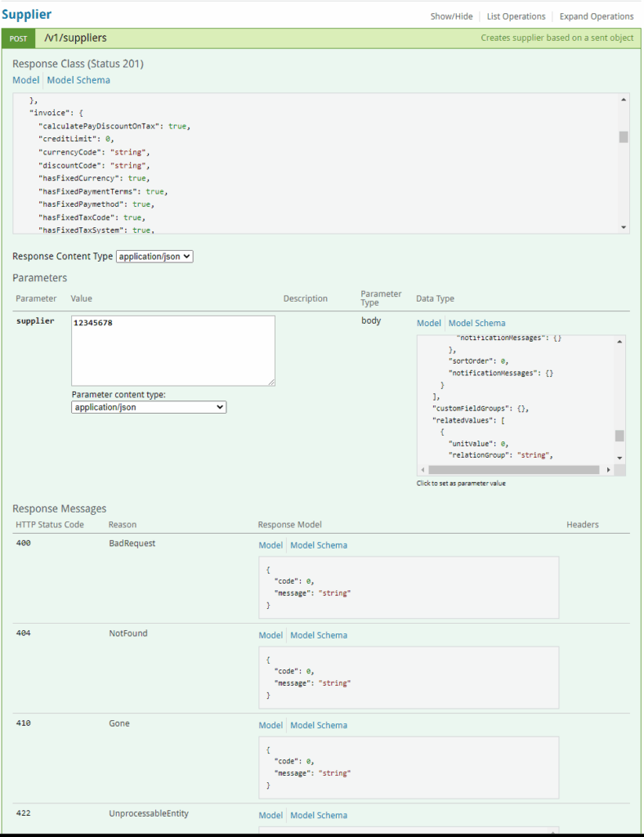This screenshot has width=644, height=837.
Task: Select Model Schema for 404 NotFound response
Action: (319, 635)
